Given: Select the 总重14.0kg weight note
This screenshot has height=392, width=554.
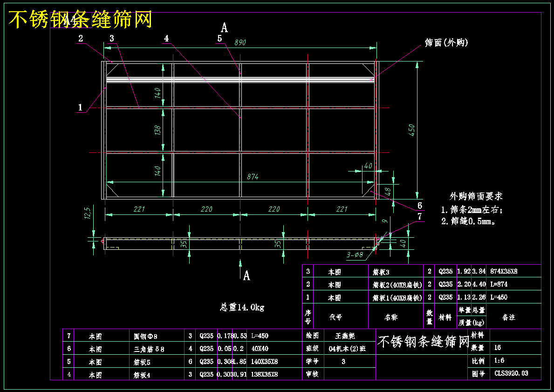Looking at the screenshot, I should click(x=242, y=307).
